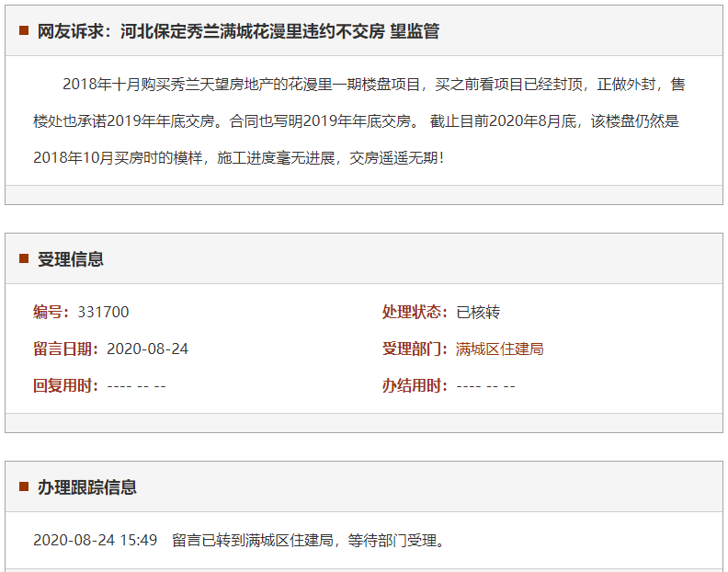Click the square bullet icon beside 办理跟踪信息
Screen dimensions: 728x572
24,487
